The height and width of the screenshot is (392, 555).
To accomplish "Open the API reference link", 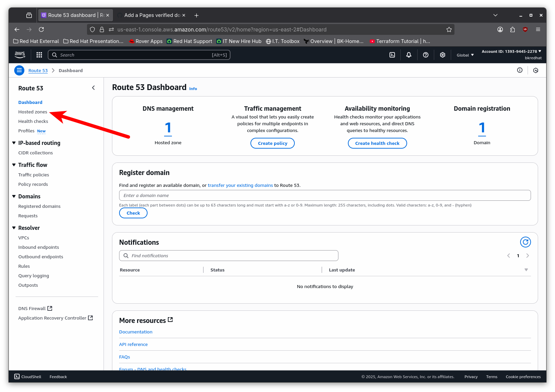I will (x=133, y=344).
